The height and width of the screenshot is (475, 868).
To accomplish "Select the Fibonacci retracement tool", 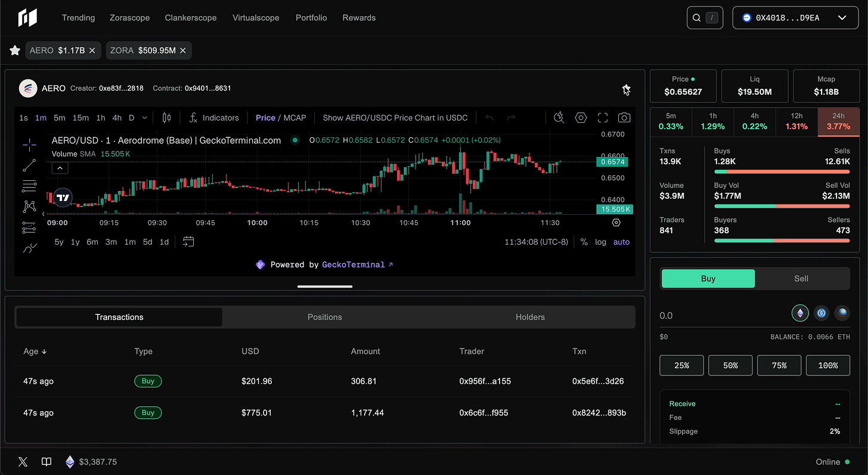I will pos(29,186).
